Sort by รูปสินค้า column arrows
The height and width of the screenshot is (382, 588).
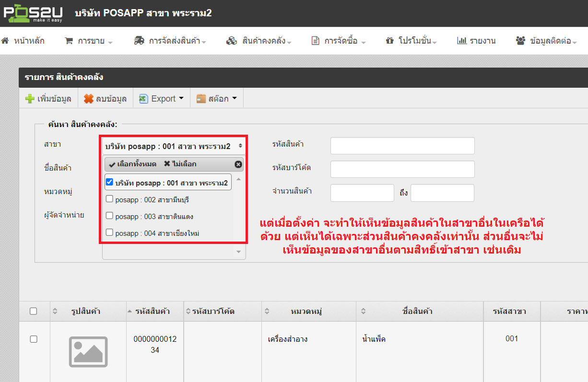coord(55,312)
